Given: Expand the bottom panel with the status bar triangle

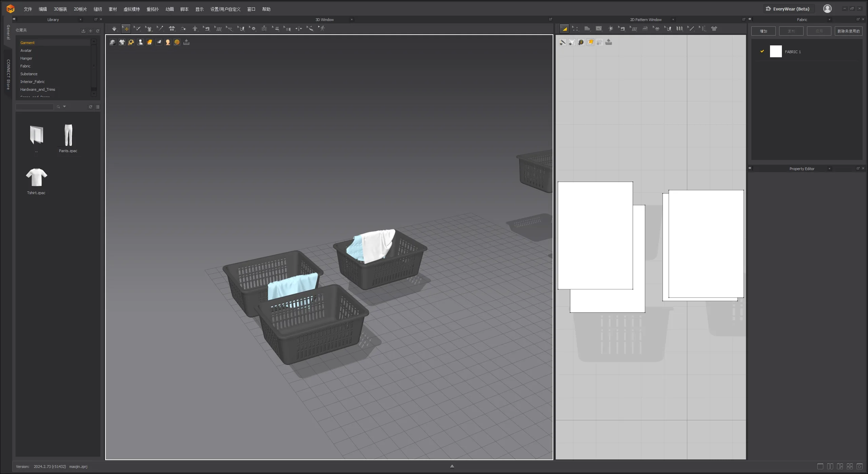Looking at the screenshot, I should pyautogui.click(x=452, y=466).
